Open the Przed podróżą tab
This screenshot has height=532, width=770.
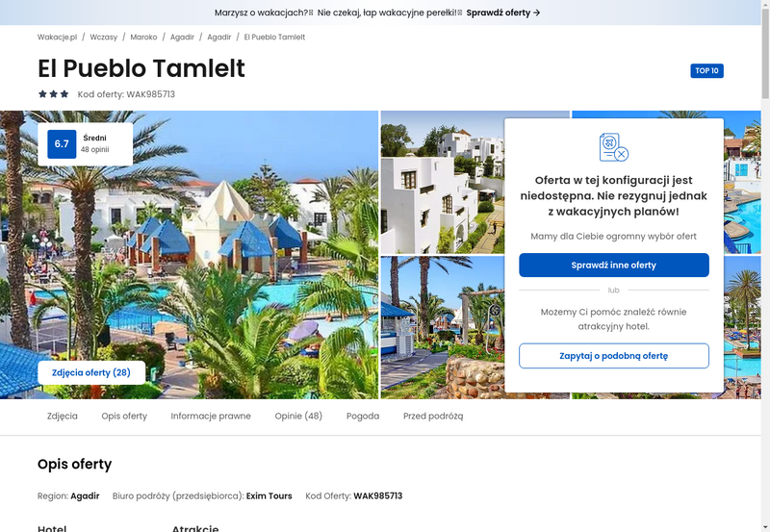pyautogui.click(x=433, y=416)
